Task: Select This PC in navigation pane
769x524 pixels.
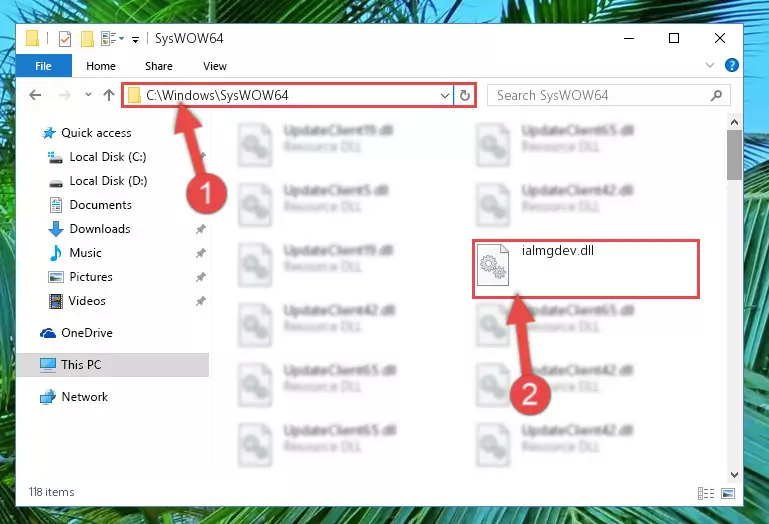Action: click(x=81, y=365)
